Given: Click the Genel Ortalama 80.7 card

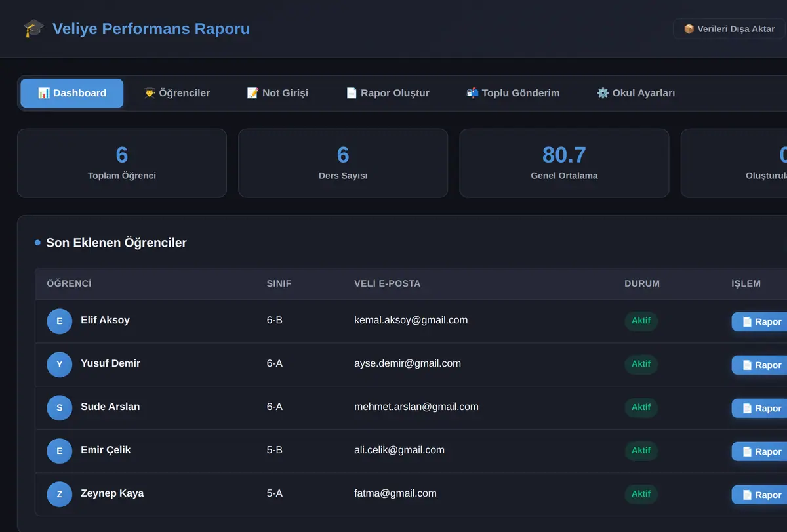Looking at the screenshot, I should click(x=564, y=163).
